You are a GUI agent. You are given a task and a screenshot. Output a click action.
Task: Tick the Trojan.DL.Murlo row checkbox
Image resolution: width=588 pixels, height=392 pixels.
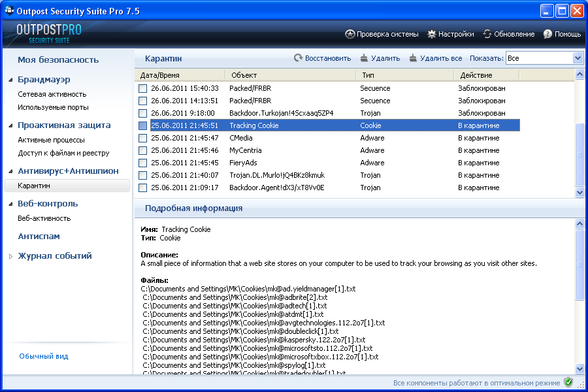(x=142, y=175)
